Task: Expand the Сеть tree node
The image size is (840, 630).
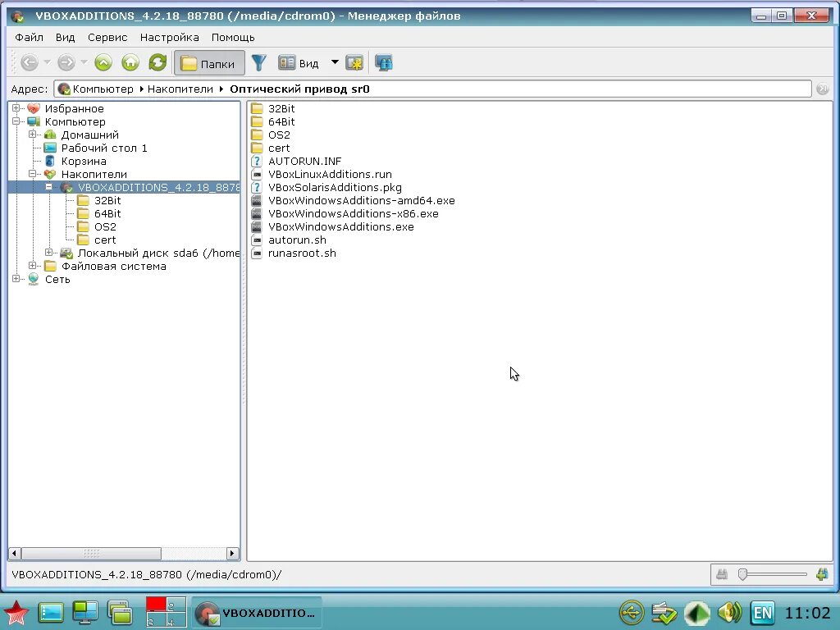Action: 16,279
